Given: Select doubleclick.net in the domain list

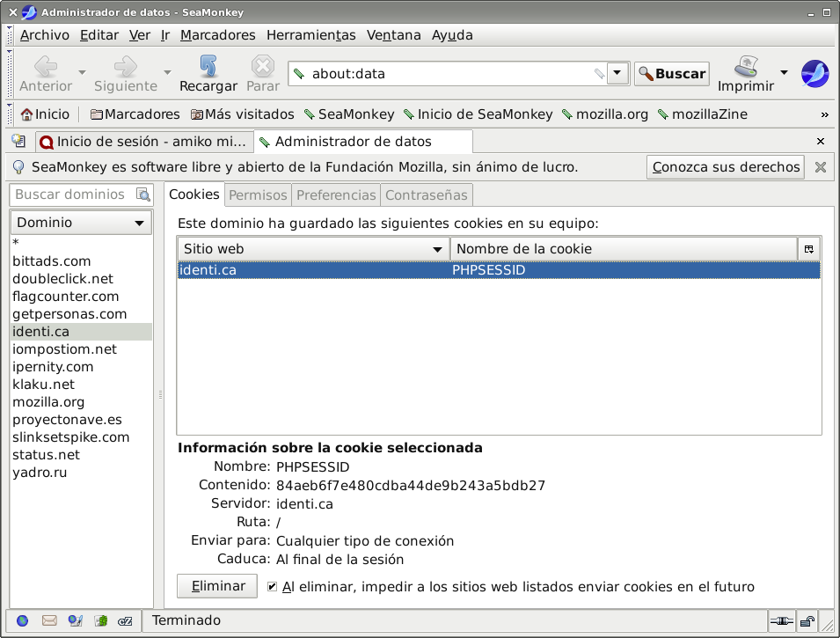Looking at the screenshot, I should click(x=62, y=279).
